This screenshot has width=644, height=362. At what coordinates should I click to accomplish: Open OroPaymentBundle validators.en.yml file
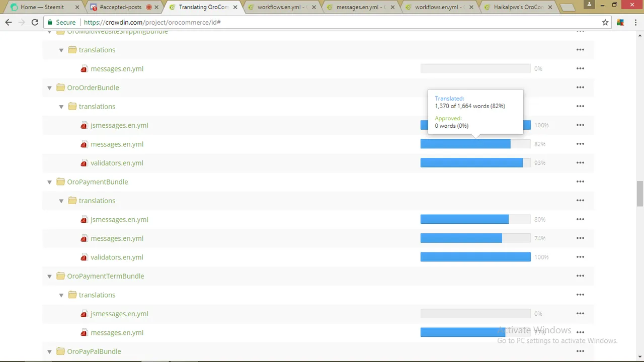click(x=117, y=257)
